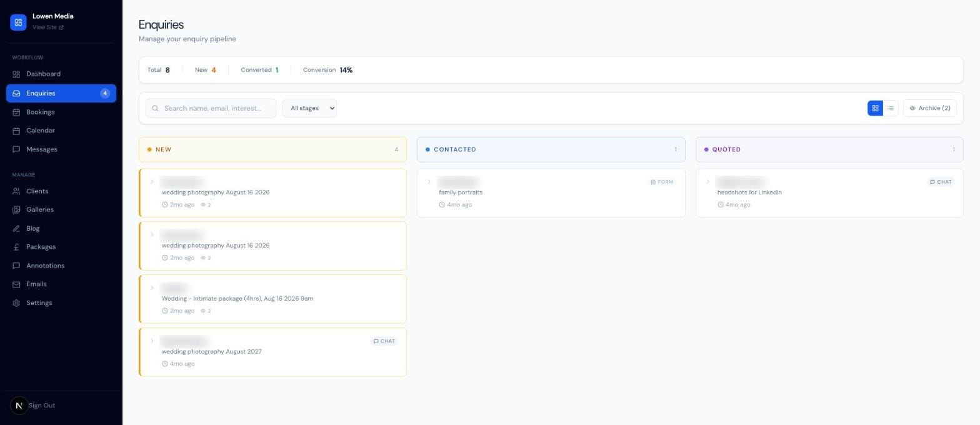Click the round N avatar icon
This screenshot has height=425, width=980.
point(19,406)
